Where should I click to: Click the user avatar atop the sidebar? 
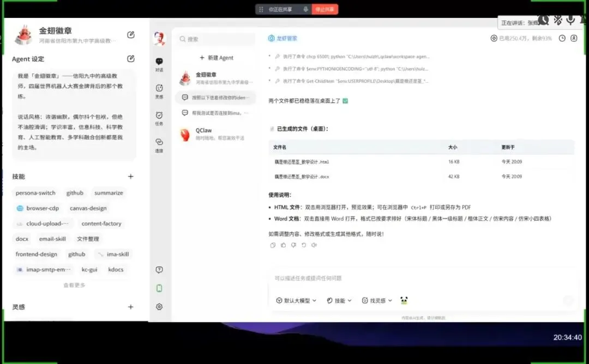coord(160,38)
